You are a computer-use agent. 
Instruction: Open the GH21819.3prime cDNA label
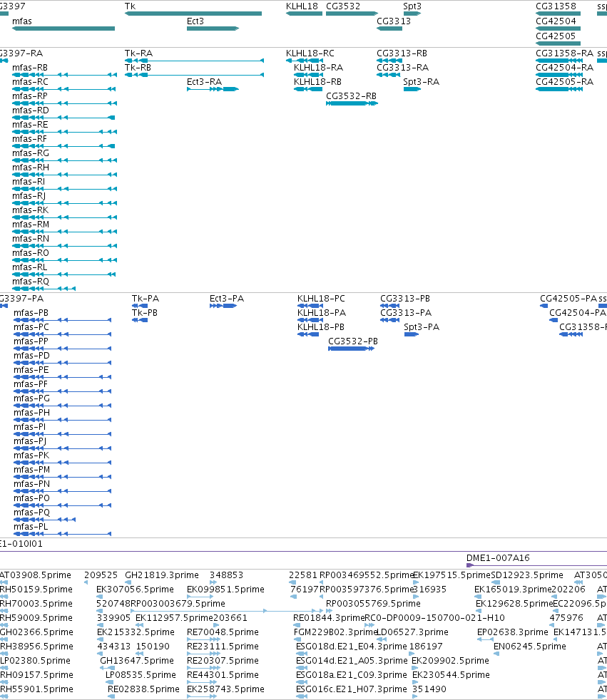(x=162, y=575)
